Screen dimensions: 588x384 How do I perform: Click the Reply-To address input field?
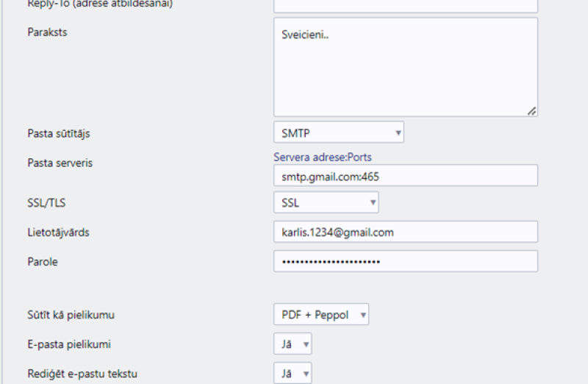(x=405, y=4)
